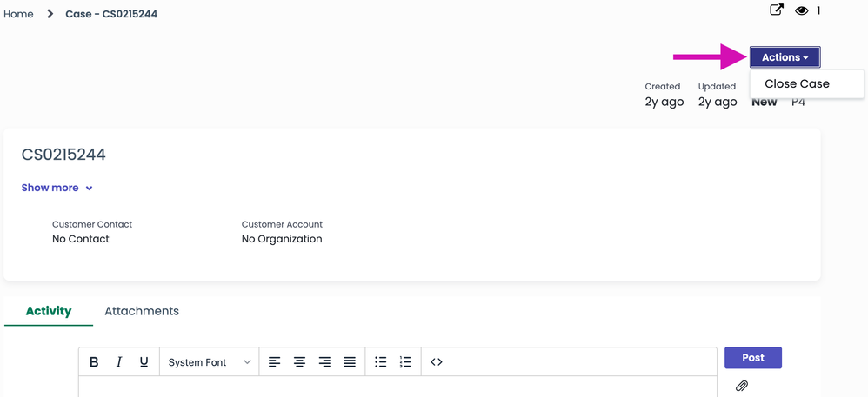This screenshot has width=868, height=397.
Task: Switch to the Attachments tab
Action: coord(142,311)
